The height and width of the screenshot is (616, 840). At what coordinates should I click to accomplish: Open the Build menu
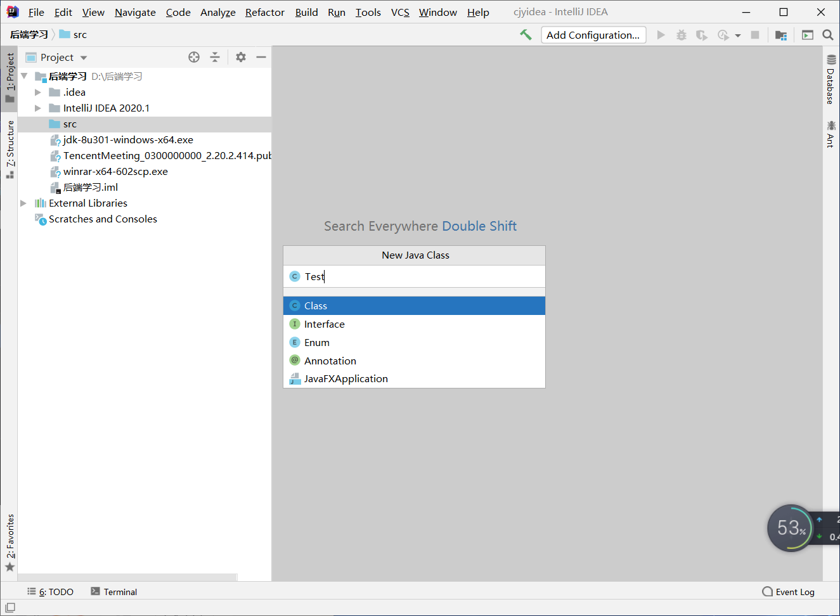306,12
